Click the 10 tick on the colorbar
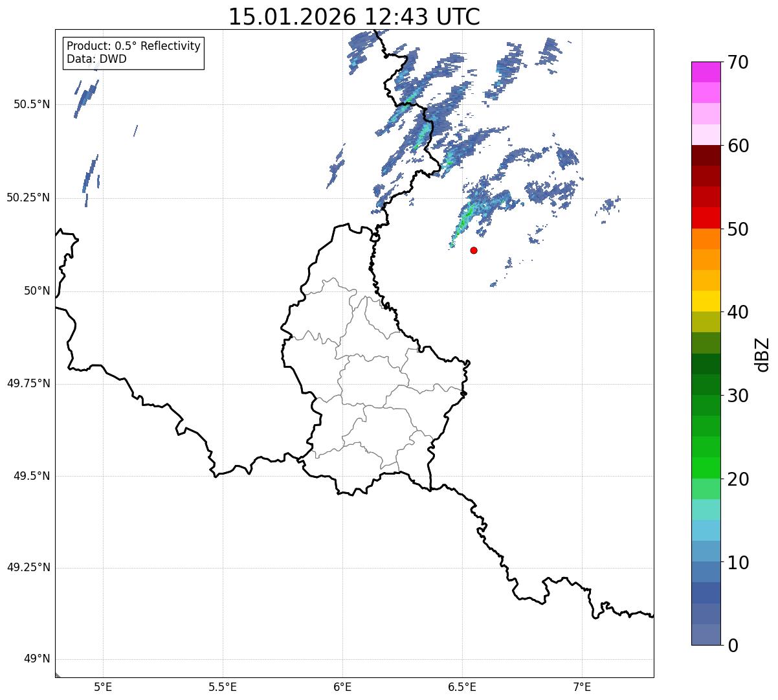This screenshot has height=700, width=778. click(x=738, y=562)
